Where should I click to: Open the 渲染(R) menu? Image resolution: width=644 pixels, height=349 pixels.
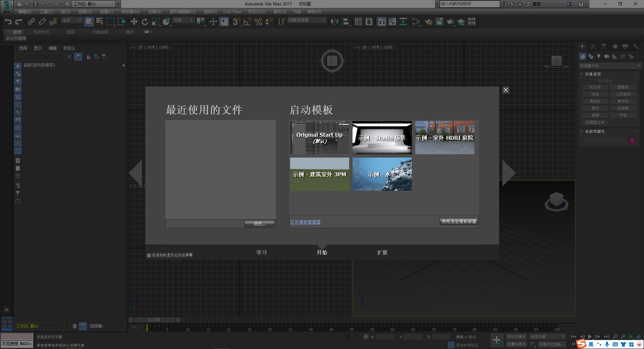coord(210,12)
